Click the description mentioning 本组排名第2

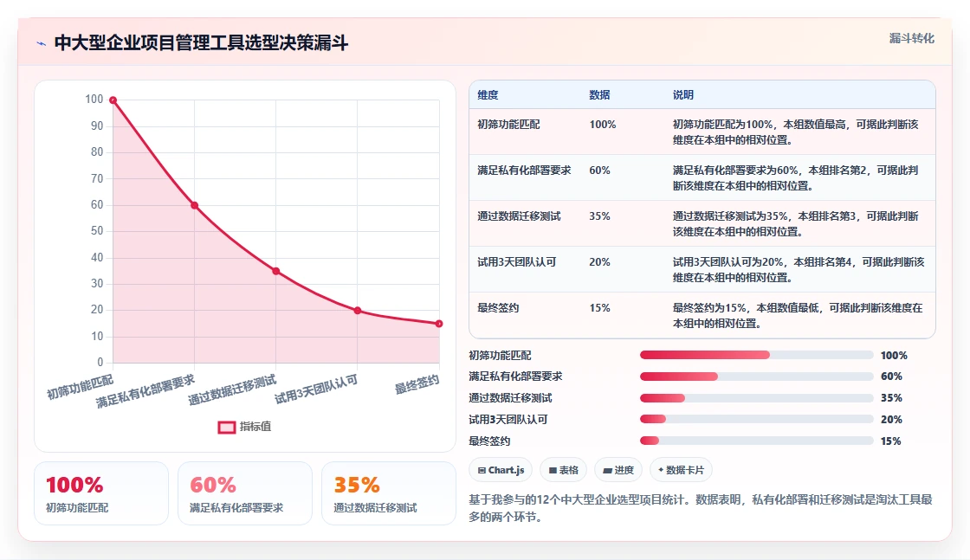point(796,178)
